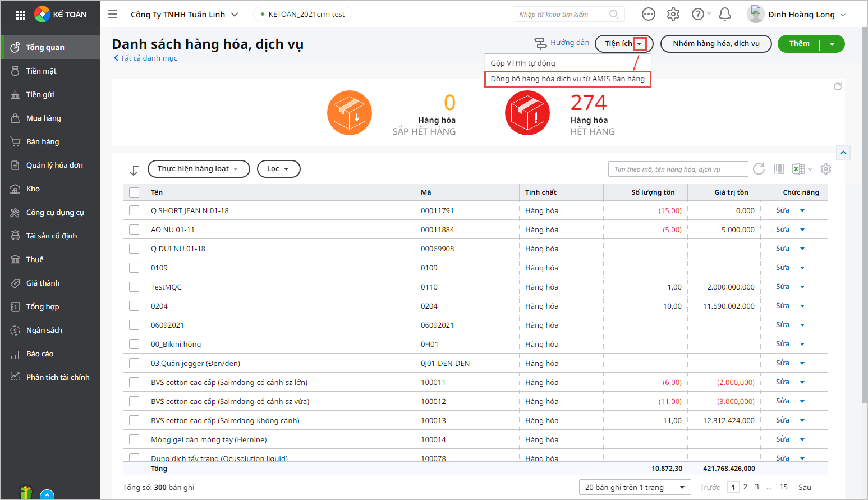Image resolution: width=868 pixels, height=500 pixels.
Task: Click the item search input field
Action: tap(678, 169)
